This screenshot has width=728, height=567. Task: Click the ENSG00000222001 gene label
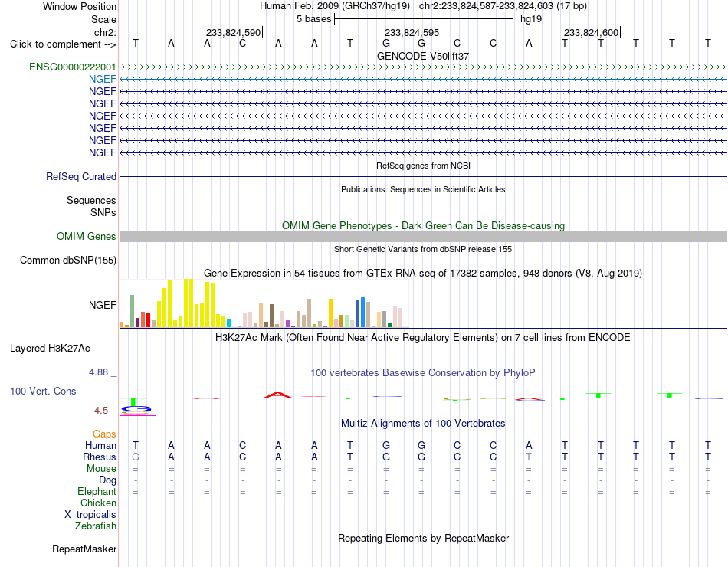pos(73,67)
